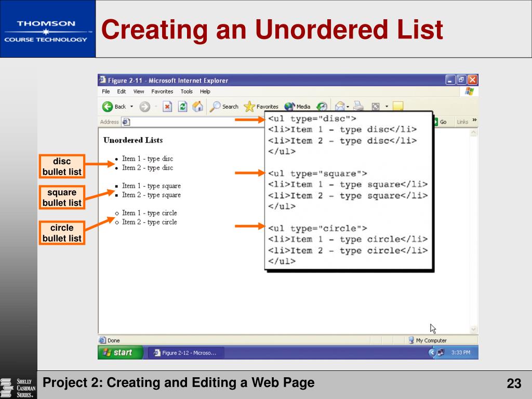
Task: Click the system tray network icon
Action: (x=441, y=353)
